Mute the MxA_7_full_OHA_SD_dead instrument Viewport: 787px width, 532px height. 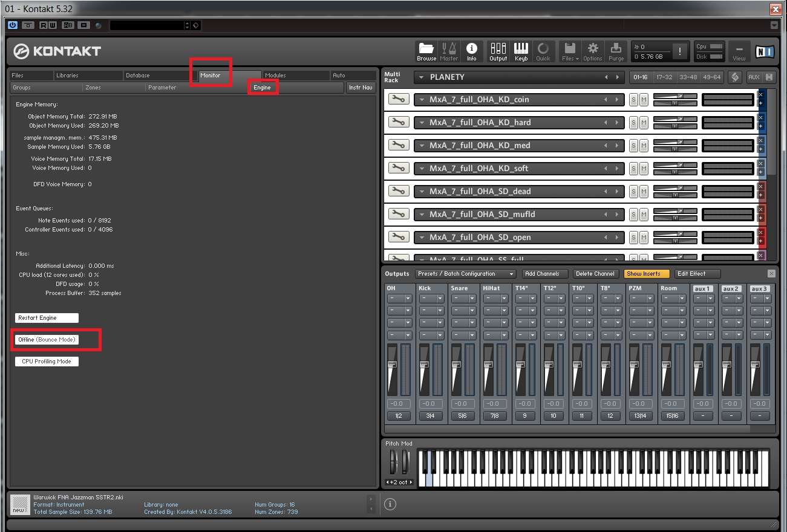644,192
